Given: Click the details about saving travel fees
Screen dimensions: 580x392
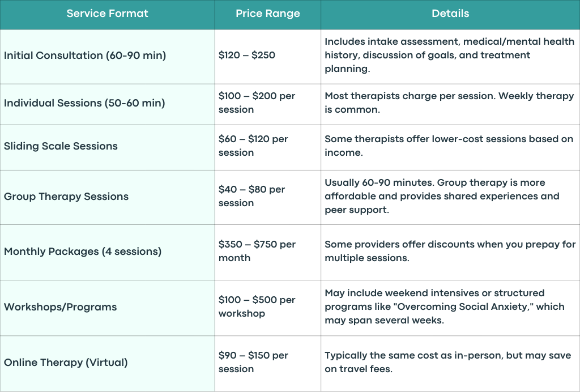Looking at the screenshot, I should click(448, 362).
